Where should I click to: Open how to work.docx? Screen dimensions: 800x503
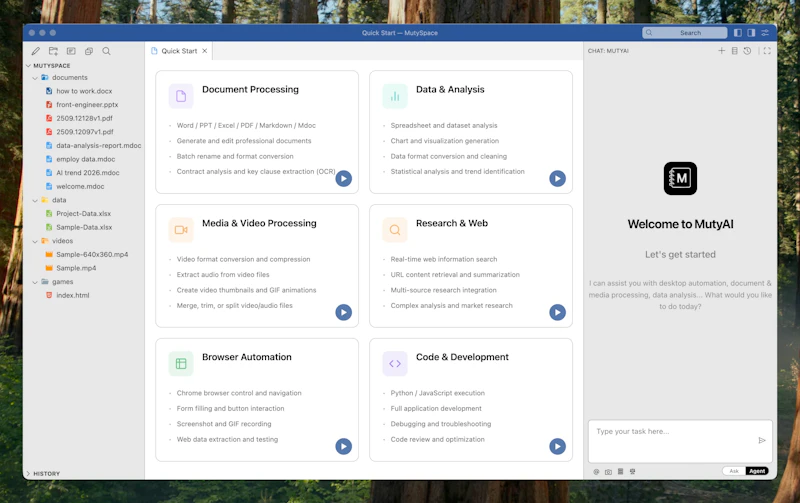84,91
